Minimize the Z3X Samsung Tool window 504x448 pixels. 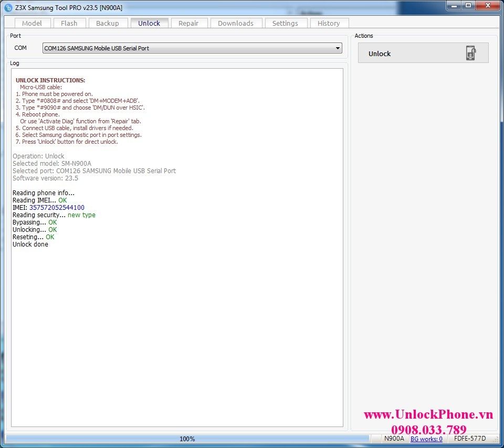454,5
